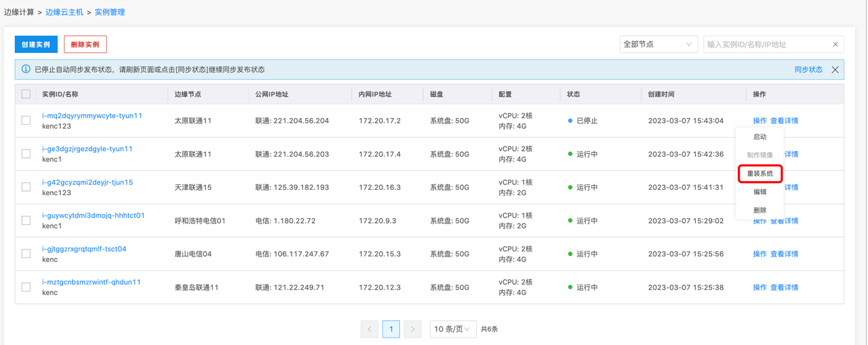Clear the instance search field X icon
Screen dimensions: 868x345
835,45
